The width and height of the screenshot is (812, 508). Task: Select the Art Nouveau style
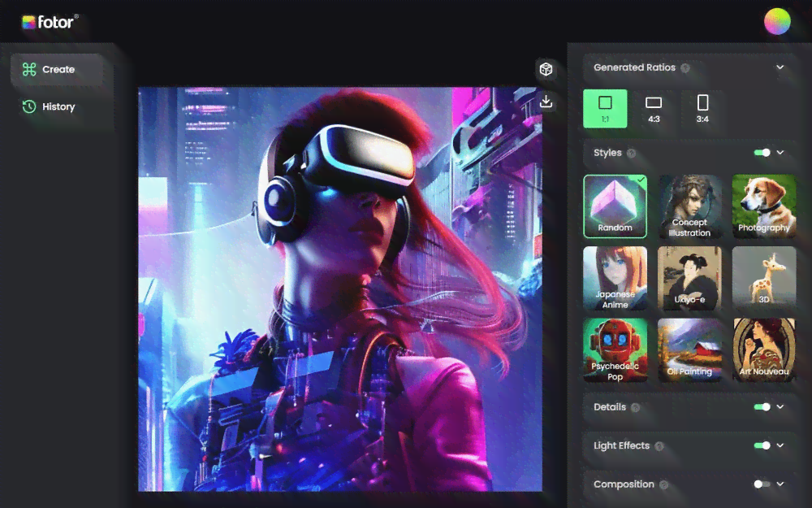click(x=764, y=350)
